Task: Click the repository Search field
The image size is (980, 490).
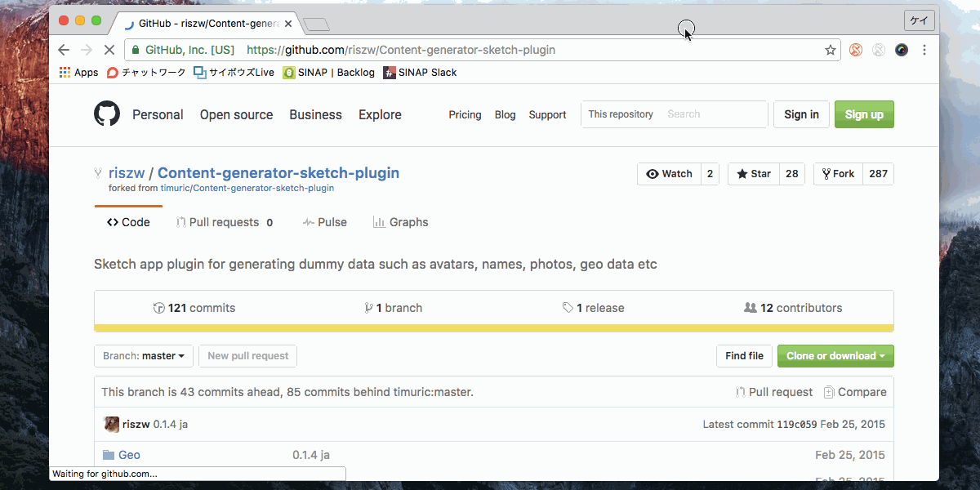Action: pyautogui.click(x=713, y=114)
